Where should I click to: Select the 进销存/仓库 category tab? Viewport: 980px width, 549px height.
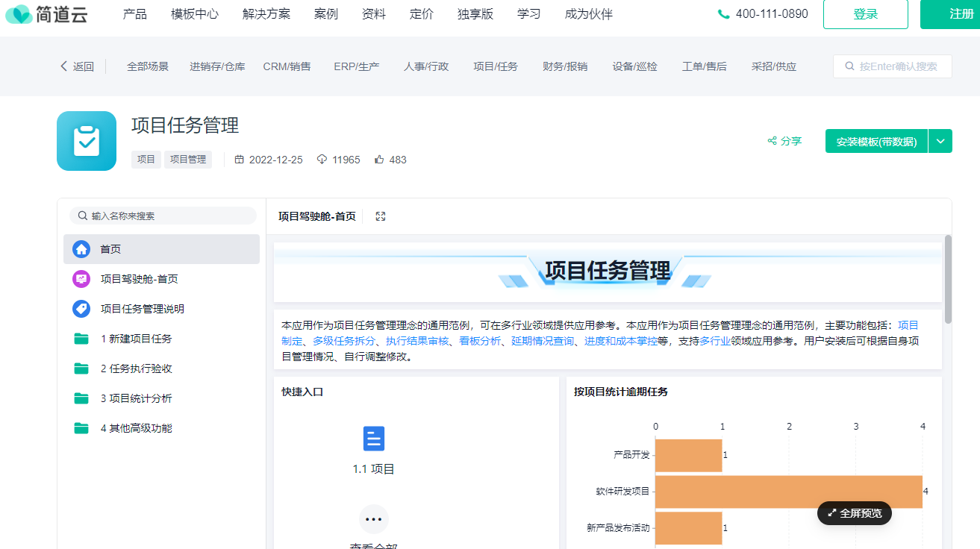coord(217,66)
